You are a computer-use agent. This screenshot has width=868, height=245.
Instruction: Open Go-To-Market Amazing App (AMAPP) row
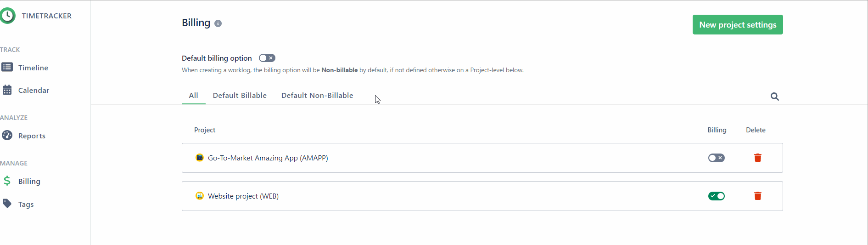[x=482, y=158]
